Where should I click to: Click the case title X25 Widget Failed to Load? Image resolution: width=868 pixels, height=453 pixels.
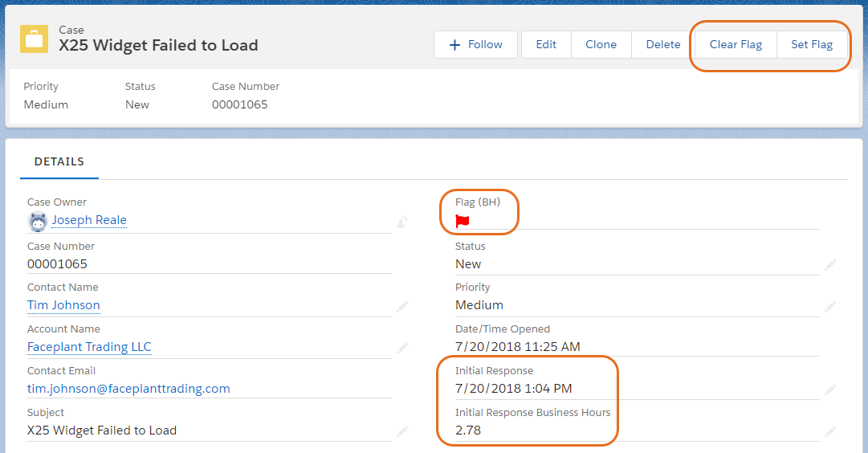[x=158, y=46]
